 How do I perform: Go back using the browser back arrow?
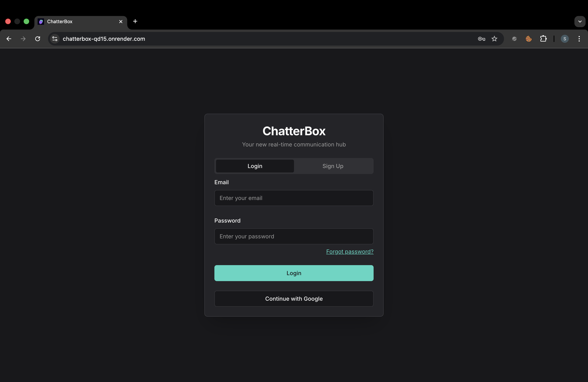[x=9, y=39]
